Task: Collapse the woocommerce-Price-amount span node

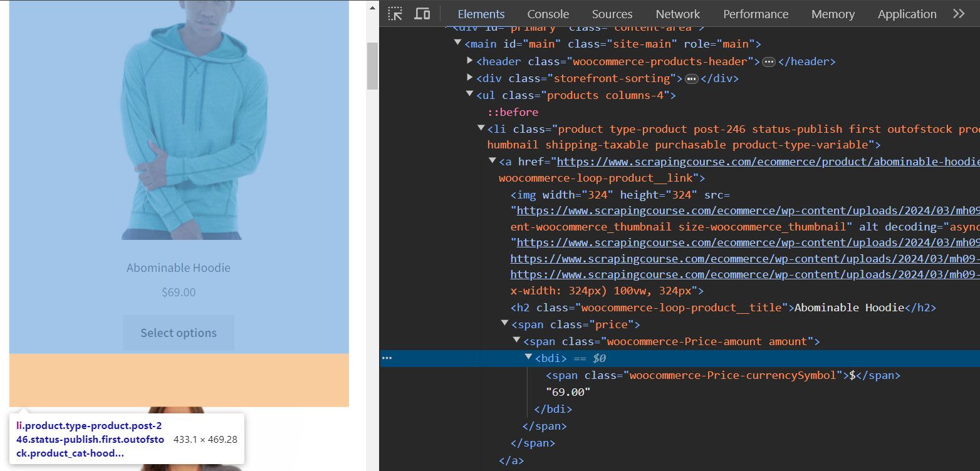Action: tap(516, 341)
